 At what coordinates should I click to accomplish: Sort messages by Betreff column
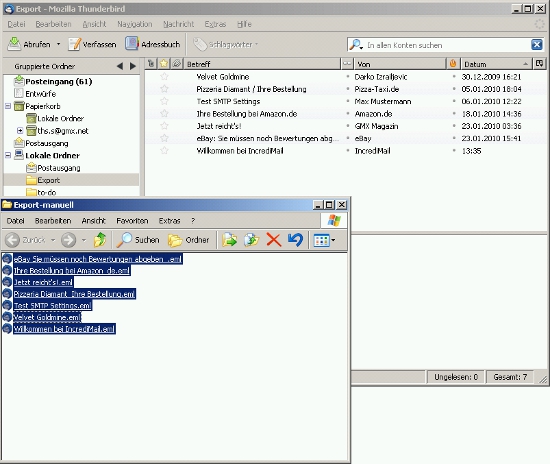262,64
